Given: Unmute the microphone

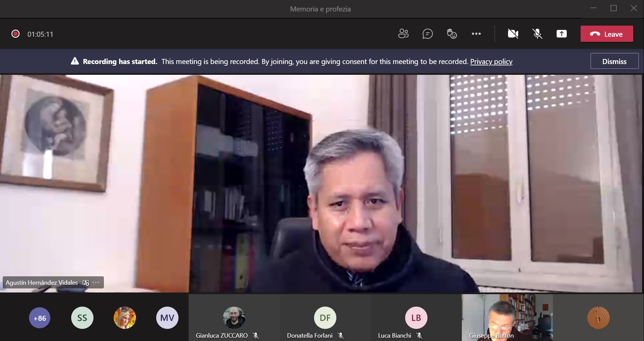Looking at the screenshot, I should (537, 34).
